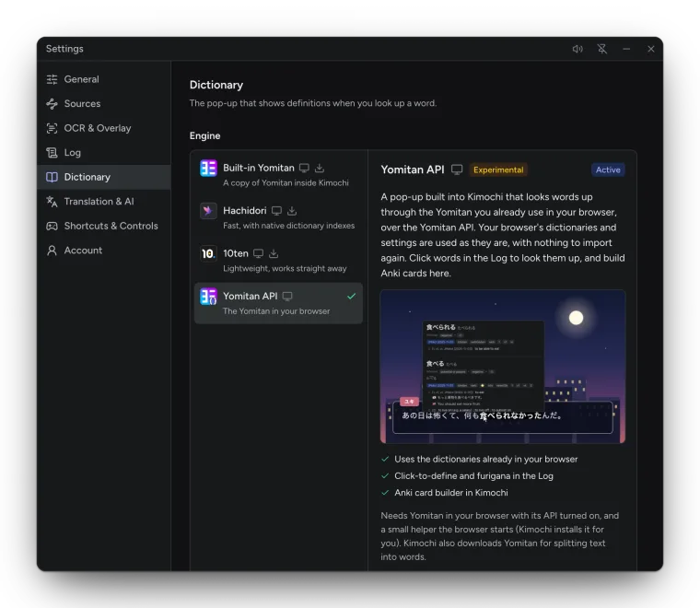Click the Settings window title text
This screenshot has width=700, height=608.
64,49
